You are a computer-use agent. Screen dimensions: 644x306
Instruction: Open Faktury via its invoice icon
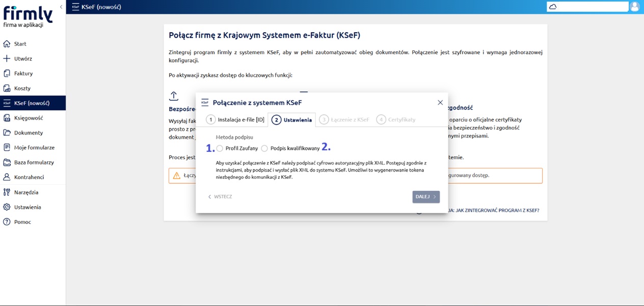7,73
